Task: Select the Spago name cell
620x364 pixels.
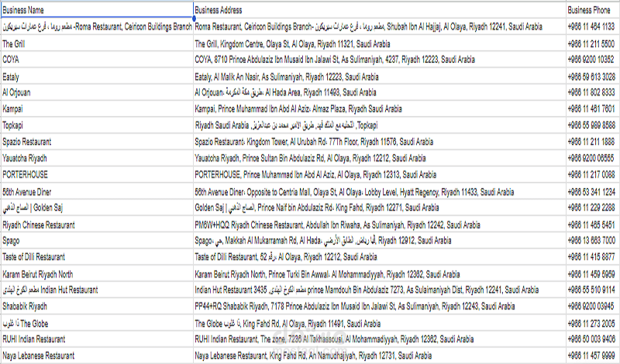Action: point(97,241)
